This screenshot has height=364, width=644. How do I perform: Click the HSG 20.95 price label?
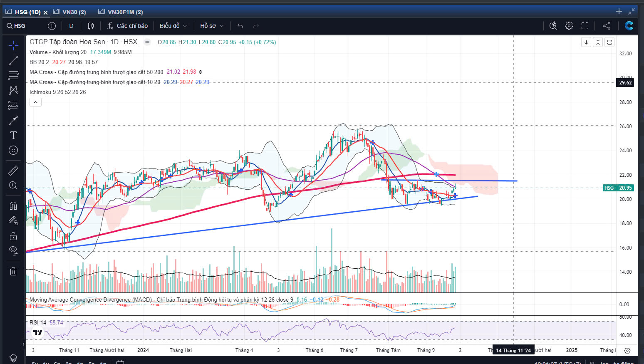point(618,188)
